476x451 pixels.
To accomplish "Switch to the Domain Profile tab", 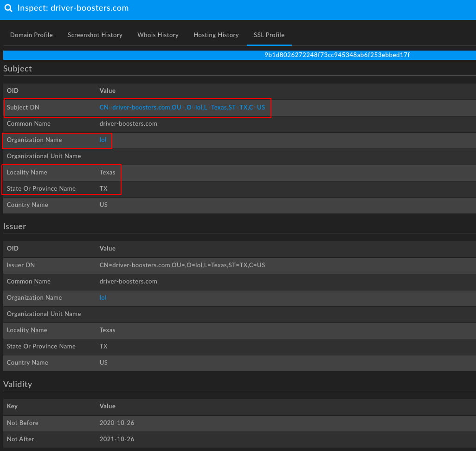I will click(x=31, y=35).
